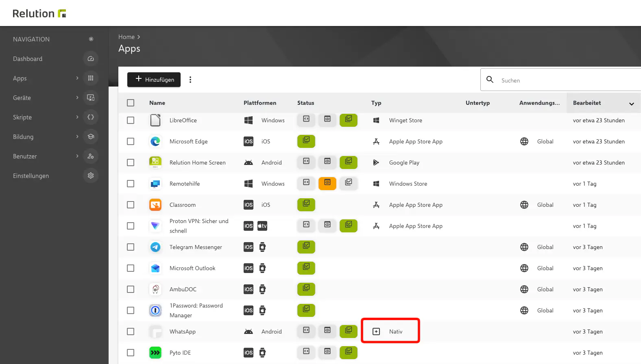Click the watch platform icon for Microsoft Outlook
Viewport: 641px width, 364px height.
pyautogui.click(x=262, y=268)
